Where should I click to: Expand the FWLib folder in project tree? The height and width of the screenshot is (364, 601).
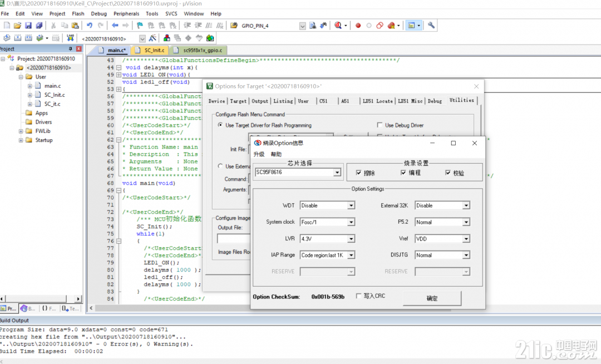pos(21,131)
